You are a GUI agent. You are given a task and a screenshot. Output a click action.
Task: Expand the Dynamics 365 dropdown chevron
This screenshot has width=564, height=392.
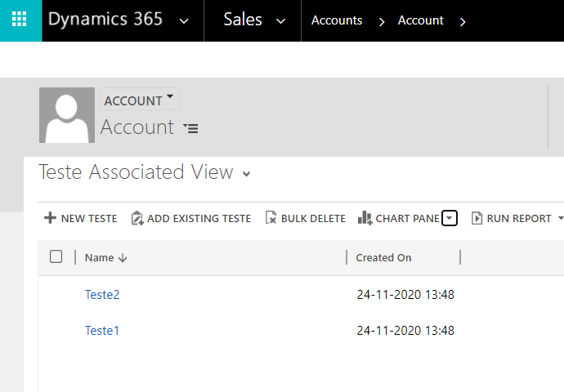click(184, 21)
